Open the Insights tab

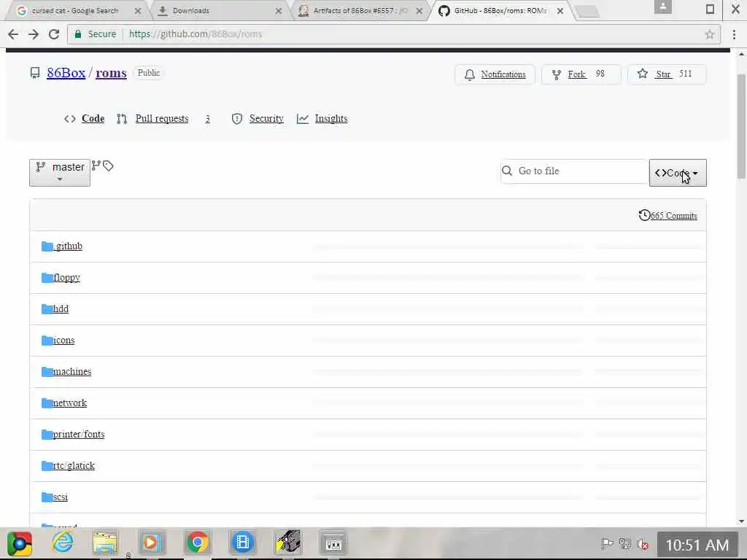(331, 119)
